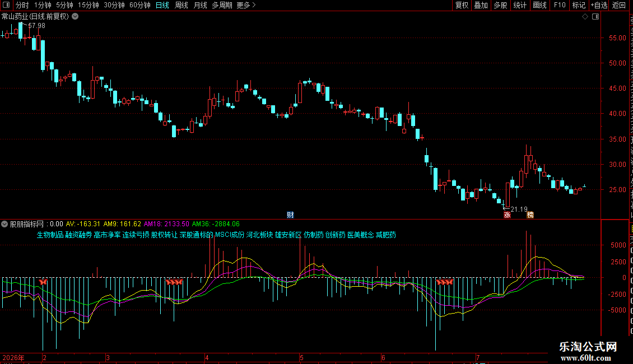Click the AM9: 161.62 indicator value

coord(122,224)
